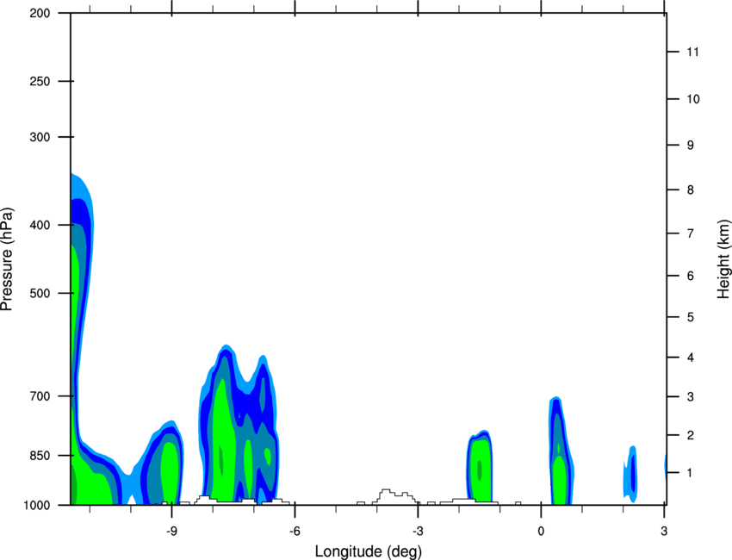This screenshot has height=560, width=732.
Task: Click the 'Longitude (deg)' axis title
Action: 369,551
